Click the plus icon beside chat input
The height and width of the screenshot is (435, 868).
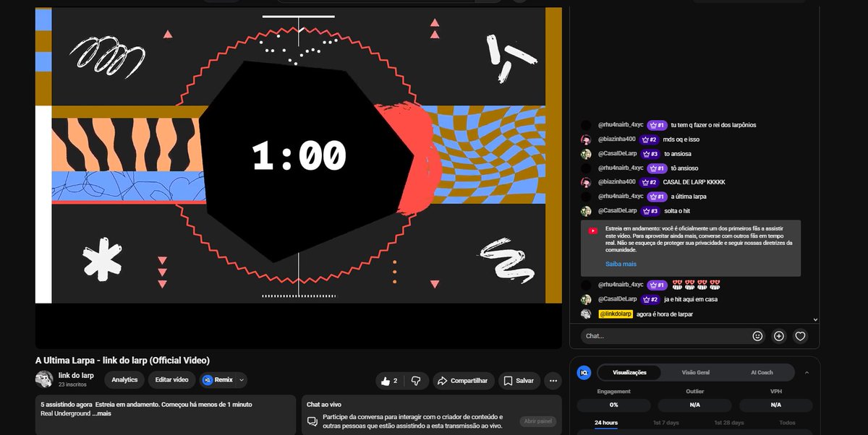(x=779, y=336)
